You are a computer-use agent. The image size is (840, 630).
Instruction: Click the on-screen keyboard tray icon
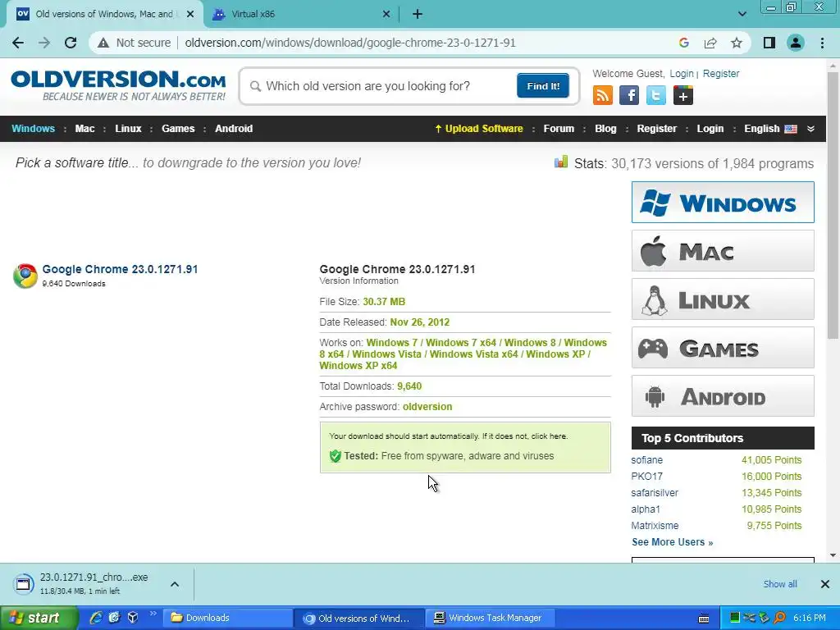coord(704,619)
